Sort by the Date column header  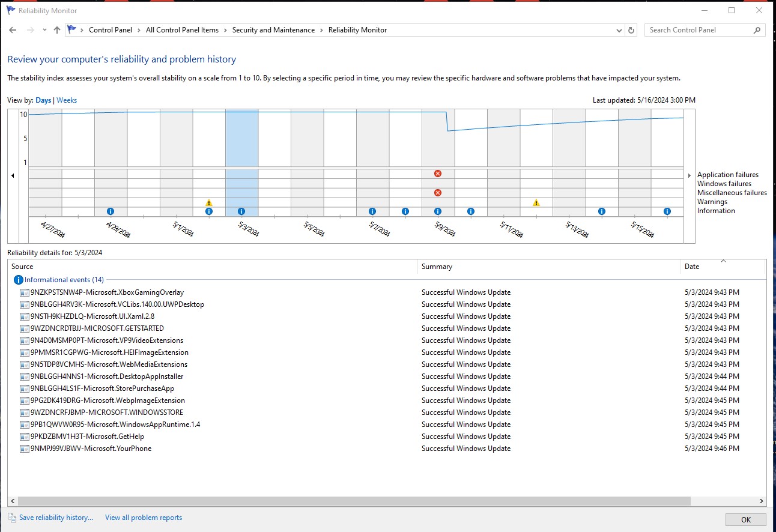pos(724,267)
